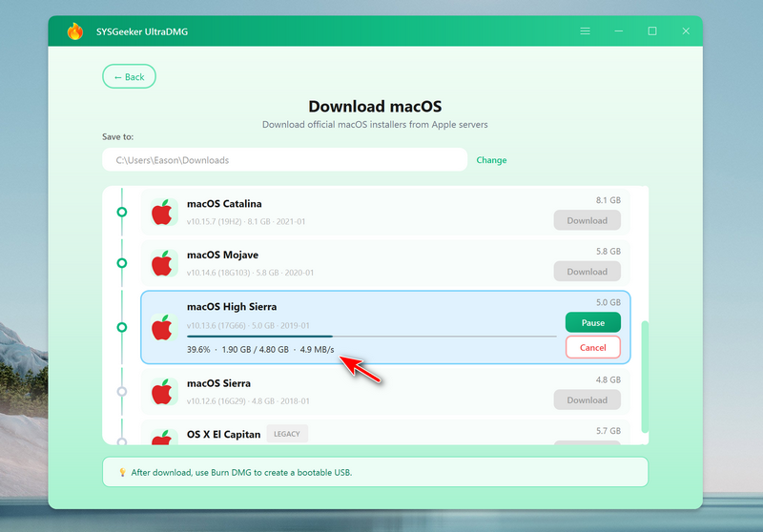763x532 pixels.
Task: Click Change to pick save folder
Action: click(491, 160)
